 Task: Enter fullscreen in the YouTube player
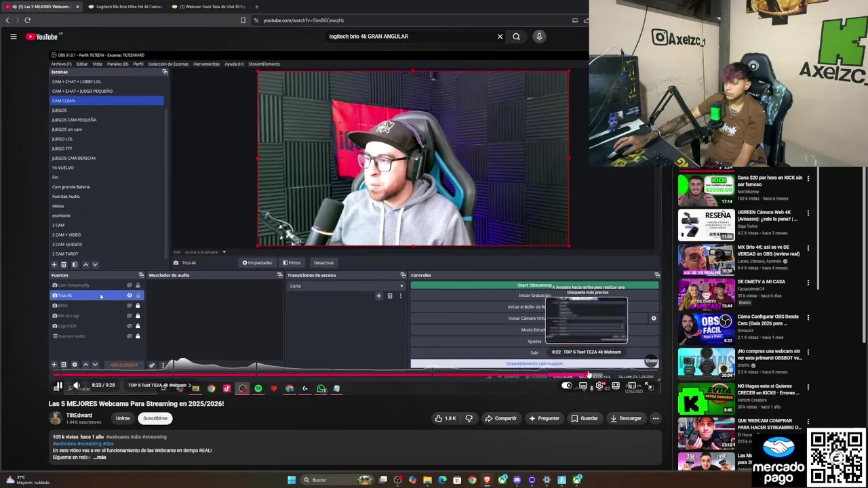pos(649,386)
